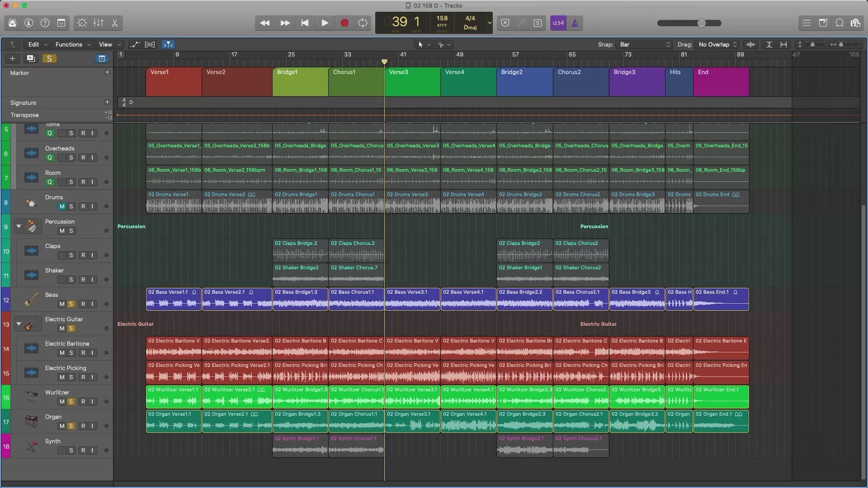Image resolution: width=868 pixels, height=488 pixels.
Task: Mute the Bass track
Action: 62,304
